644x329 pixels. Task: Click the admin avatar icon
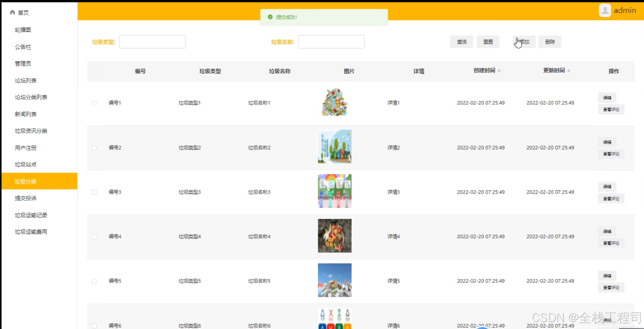coord(605,10)
